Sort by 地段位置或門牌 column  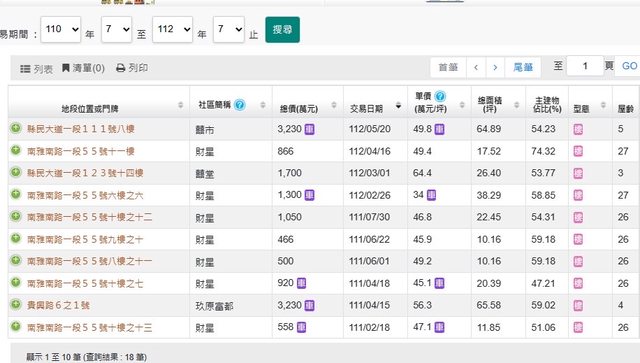tap(180, 105)
